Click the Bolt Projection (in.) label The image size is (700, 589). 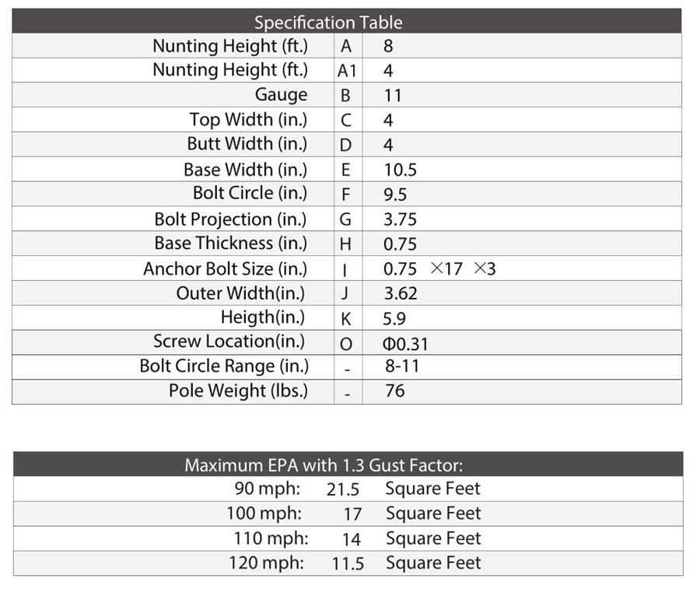pos(230,219)
